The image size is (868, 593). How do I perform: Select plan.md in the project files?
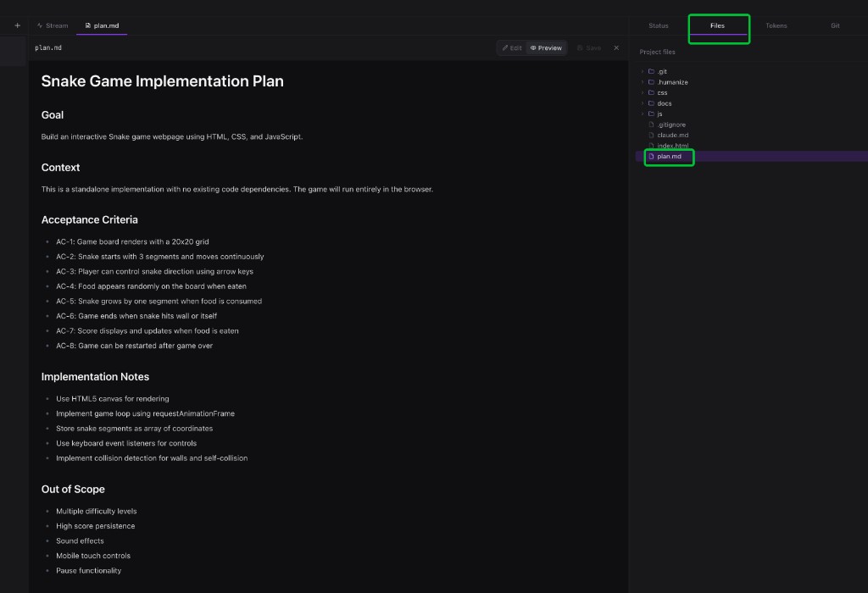[669, 157]
